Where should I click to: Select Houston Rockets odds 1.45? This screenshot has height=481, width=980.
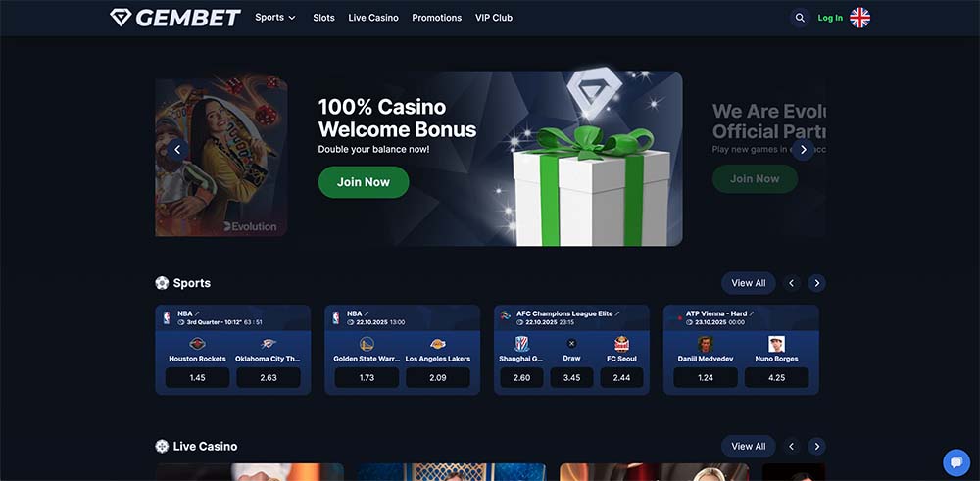(197, 378)
